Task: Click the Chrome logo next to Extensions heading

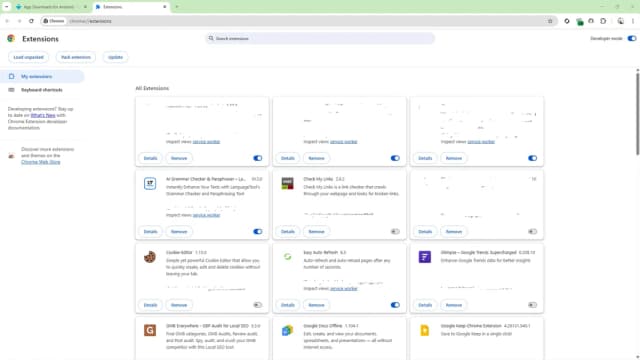Action: (x=11, y=39)
